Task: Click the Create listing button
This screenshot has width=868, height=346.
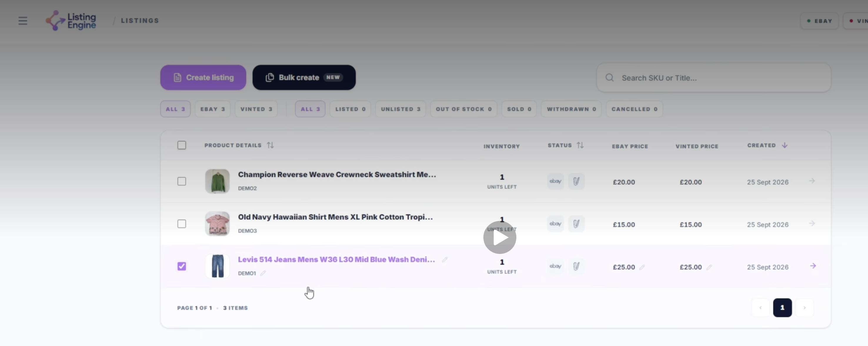Action: (x=203, y=78)
